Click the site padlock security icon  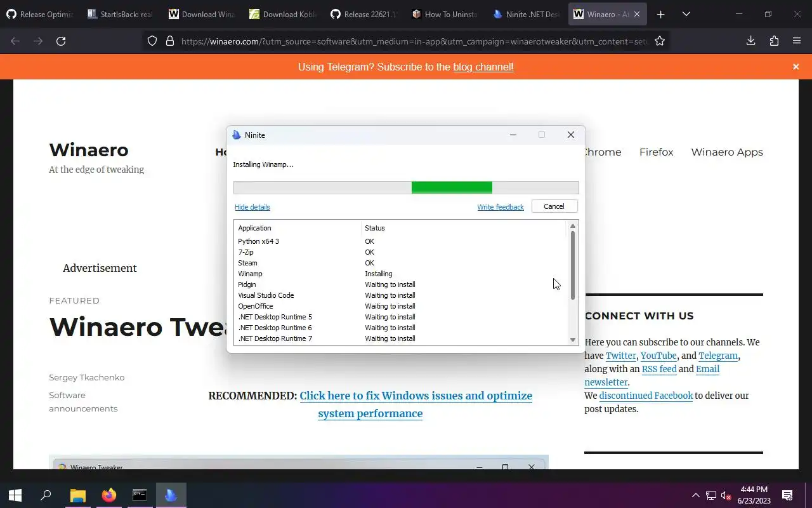169,41
